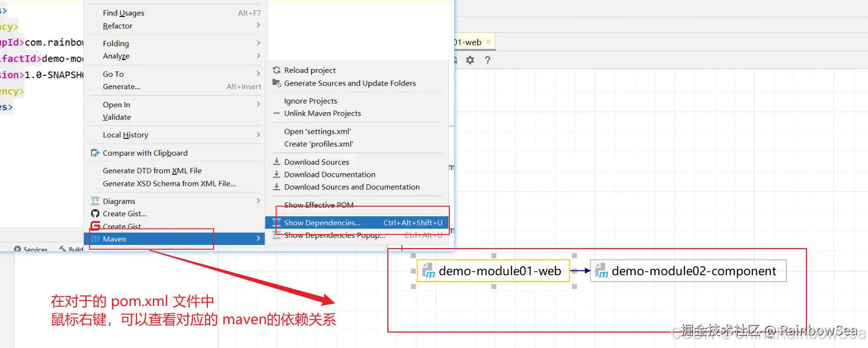
Task: Expand the Maven submenu arrow
Action: [258, 239]
